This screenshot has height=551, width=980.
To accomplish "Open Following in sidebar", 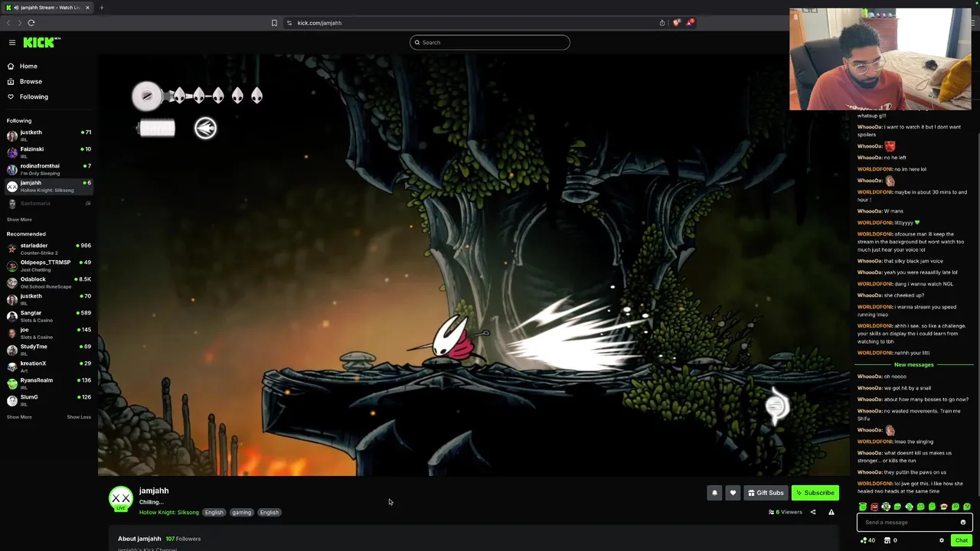I will pyautogui.click(x=34, y=97).
